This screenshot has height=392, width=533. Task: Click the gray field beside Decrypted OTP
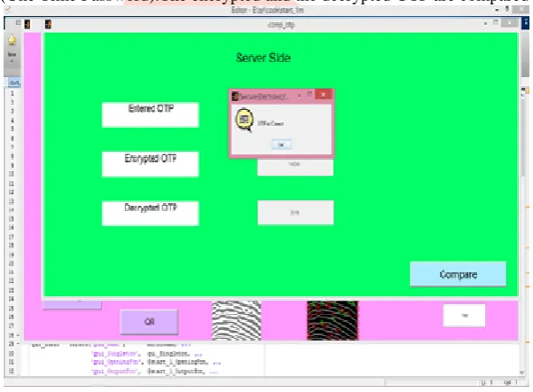tap(295, 213)
